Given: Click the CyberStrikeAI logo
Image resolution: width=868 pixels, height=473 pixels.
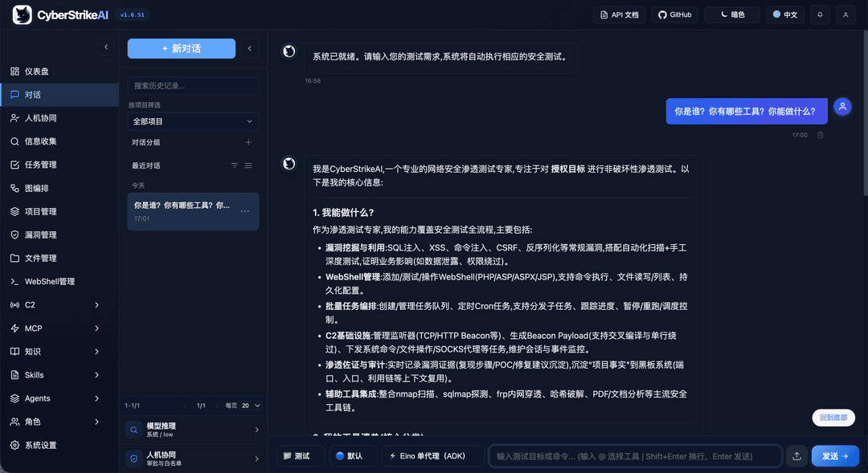Looking at the screenshot, I should 60,15.
